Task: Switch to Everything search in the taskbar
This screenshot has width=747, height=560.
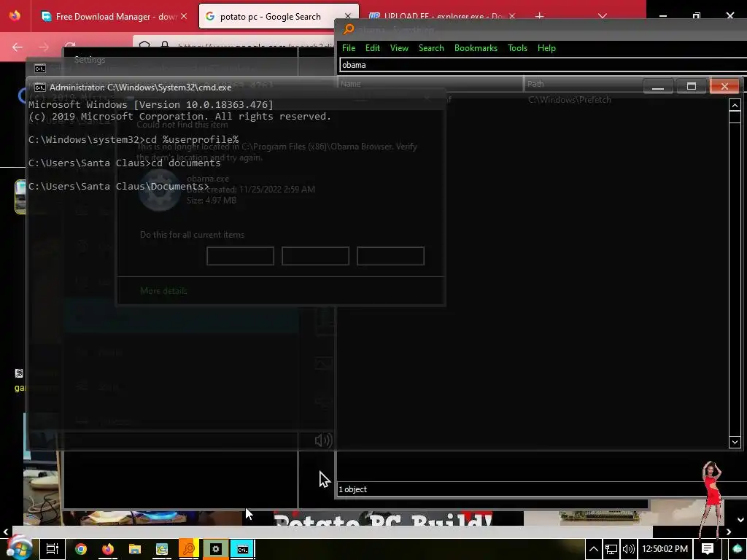Action: pyautogui.click(x=189, y=549)
